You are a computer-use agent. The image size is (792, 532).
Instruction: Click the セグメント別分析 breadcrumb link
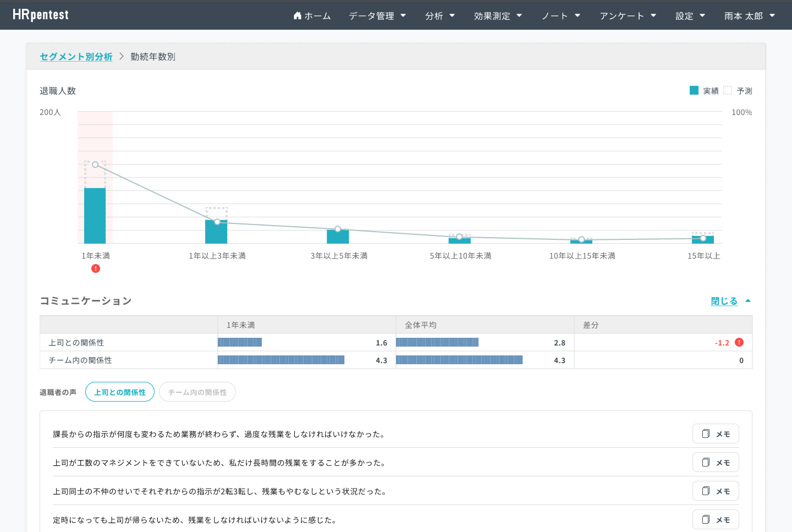[x=76, y=57]
